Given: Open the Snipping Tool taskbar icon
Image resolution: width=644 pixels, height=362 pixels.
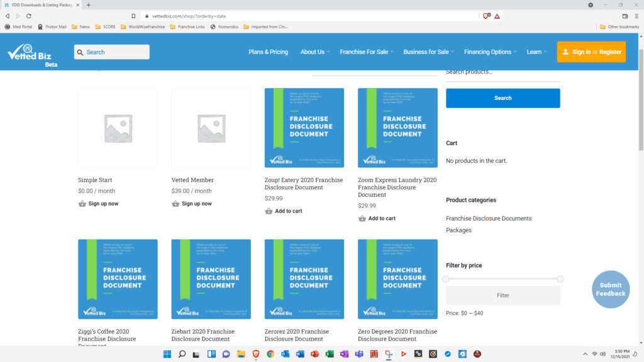Looking at the screenshot, I should tap(389, 354).
